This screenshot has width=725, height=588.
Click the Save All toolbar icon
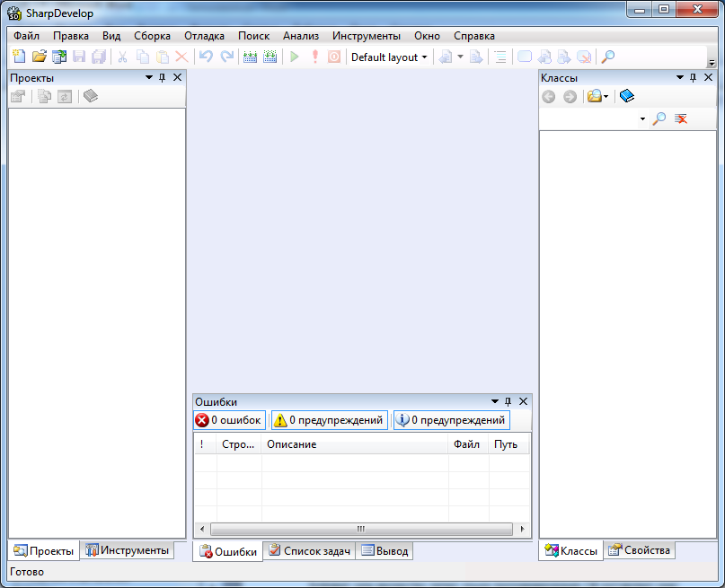click(99, 57)
